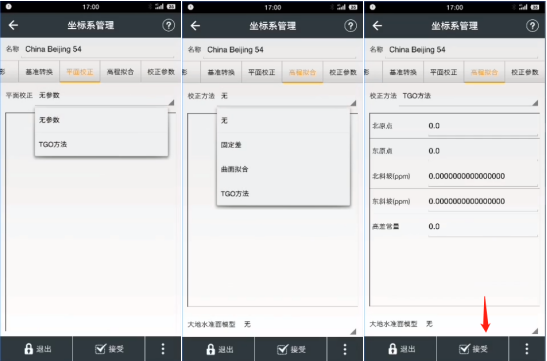Image resolution: width=547 pixels, height=361 pixels.
Task: Switch to 校正参数 tab on the right phone screen
Action: coord(525,72)
